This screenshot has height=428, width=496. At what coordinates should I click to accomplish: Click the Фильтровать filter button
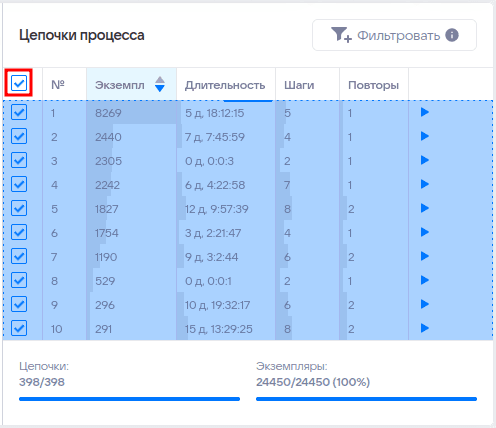point(394,35)
